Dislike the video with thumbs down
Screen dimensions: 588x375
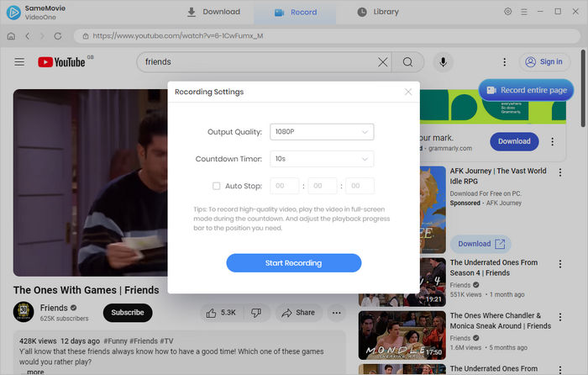tap(256, 313)
